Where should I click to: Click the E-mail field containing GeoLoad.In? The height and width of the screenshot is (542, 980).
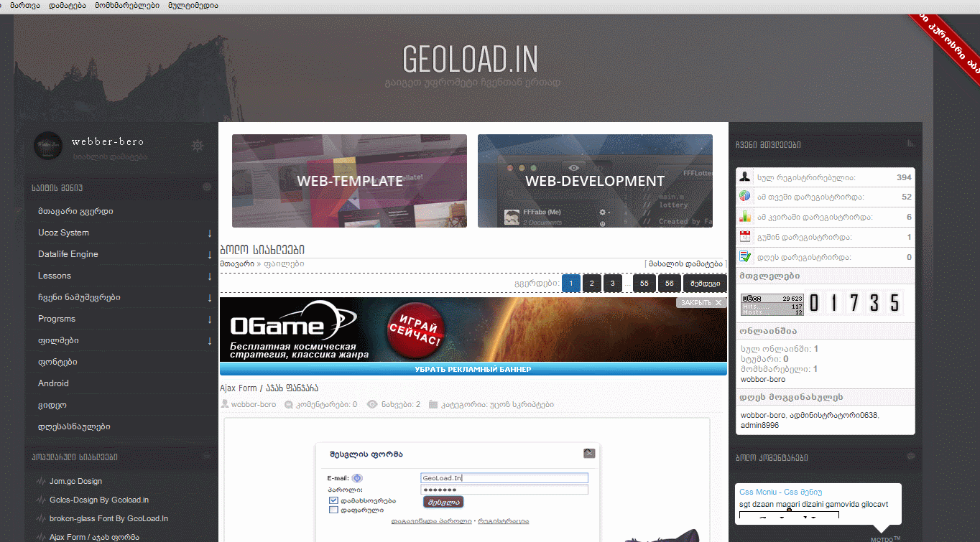[x=504, y=478]
